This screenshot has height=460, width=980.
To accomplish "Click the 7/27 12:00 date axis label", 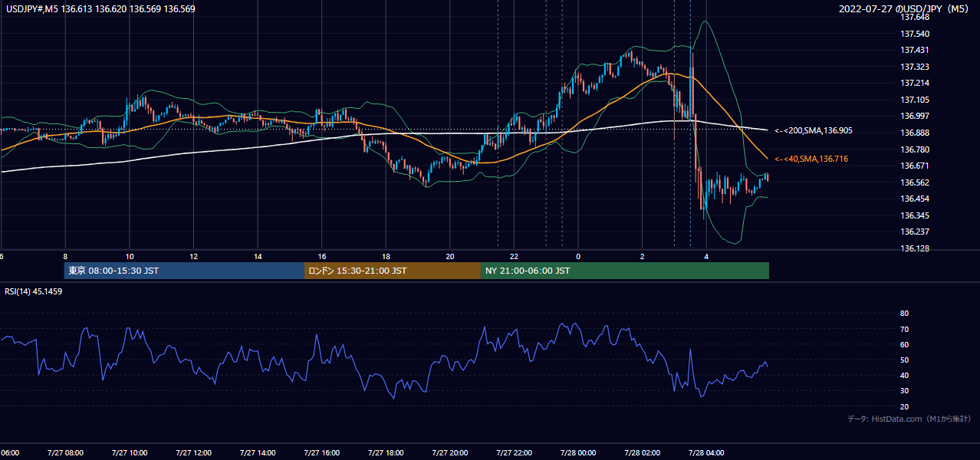I will click(x=193, y=453).
